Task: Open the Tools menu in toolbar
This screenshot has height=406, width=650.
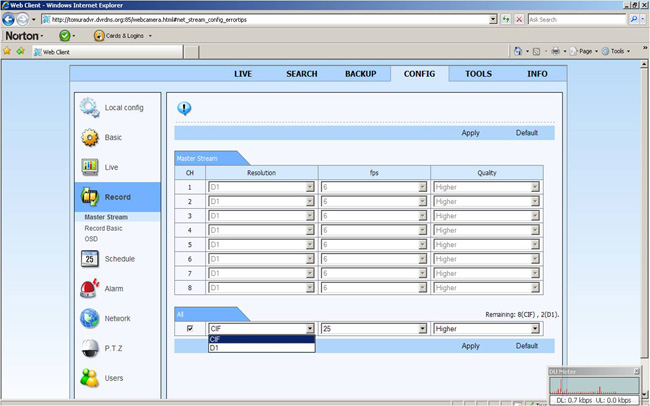Action: pyautogui.click(x=616, y=51)
